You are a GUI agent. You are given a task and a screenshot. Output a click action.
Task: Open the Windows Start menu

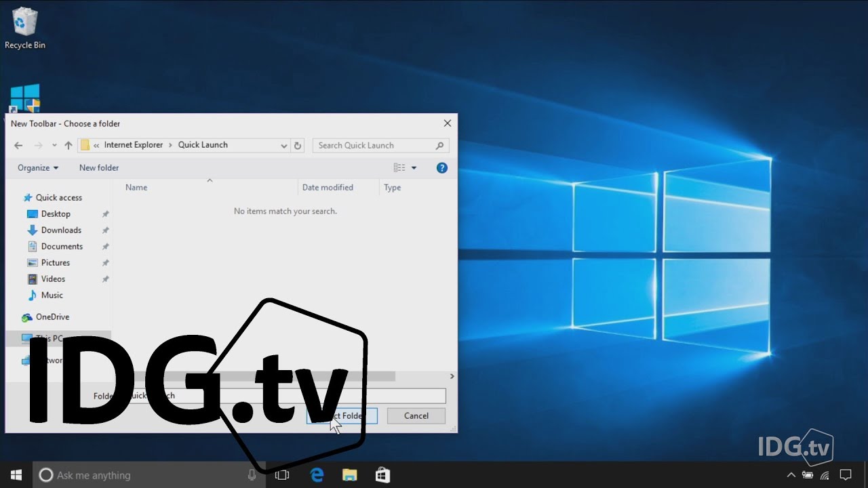click(16, 475)
